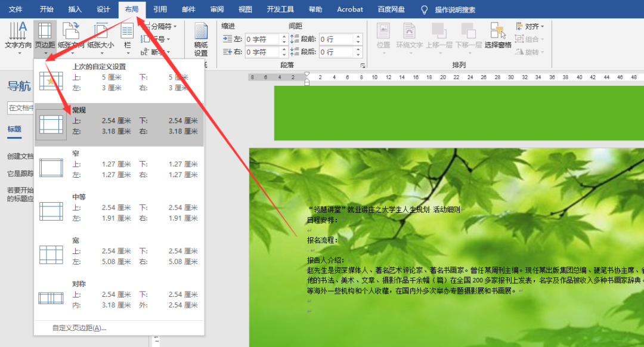The height and width of the screenshot is (347, 644).
Task: Select the 常规 normal margin preset
Action: click(119, 125)
